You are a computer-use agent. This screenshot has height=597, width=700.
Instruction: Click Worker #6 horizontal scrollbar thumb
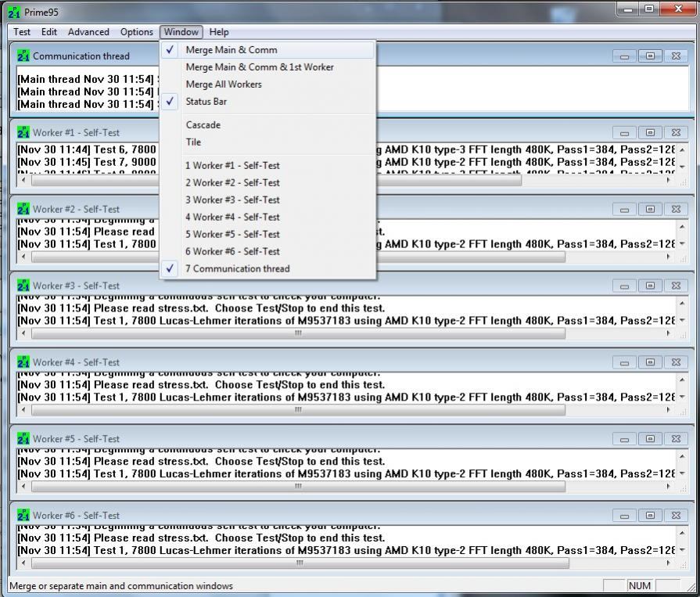[300, 563]
